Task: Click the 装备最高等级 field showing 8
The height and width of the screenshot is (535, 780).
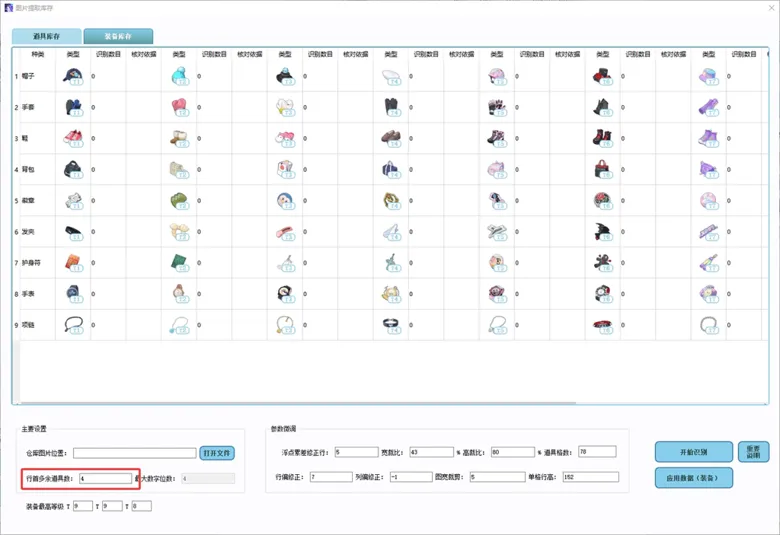Action: point(141,506)
